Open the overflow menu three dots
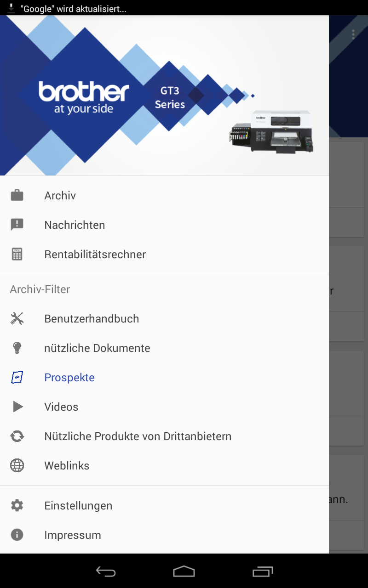The height and width of the screenshot is (588, 368). tap(353, 34)
